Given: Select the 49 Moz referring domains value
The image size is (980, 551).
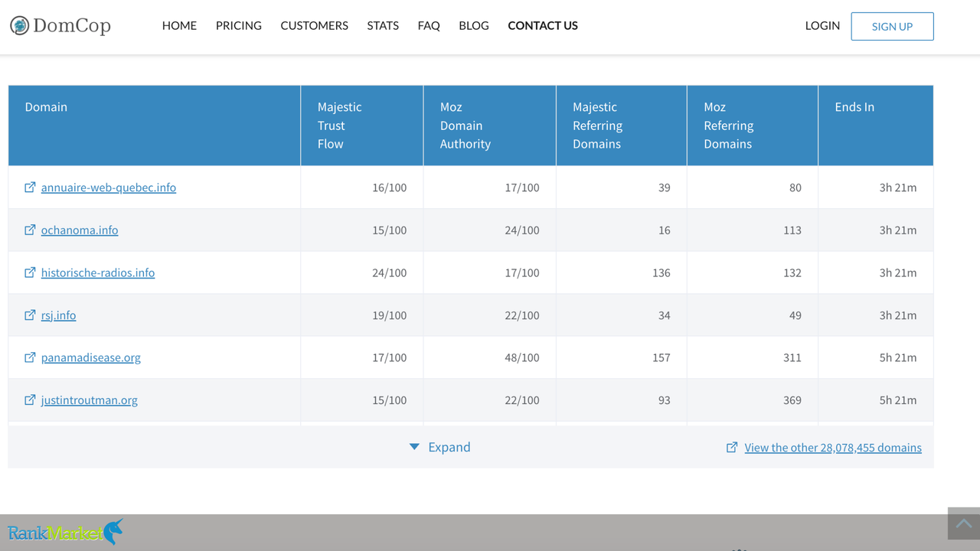Looking at the screenshot, I should tap(795, 315).
